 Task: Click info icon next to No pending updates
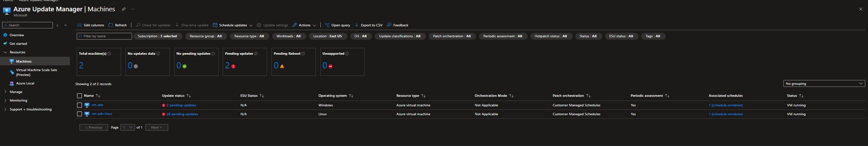click(213, 54)
